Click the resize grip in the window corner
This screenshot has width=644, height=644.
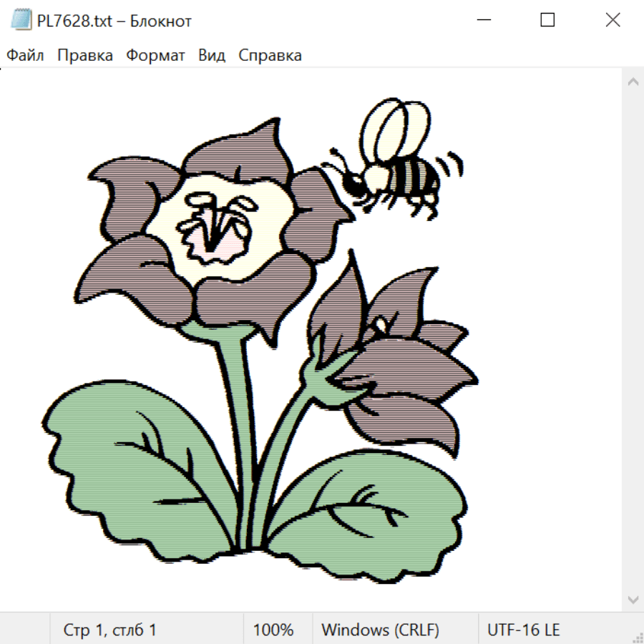[x=638, y=638]
